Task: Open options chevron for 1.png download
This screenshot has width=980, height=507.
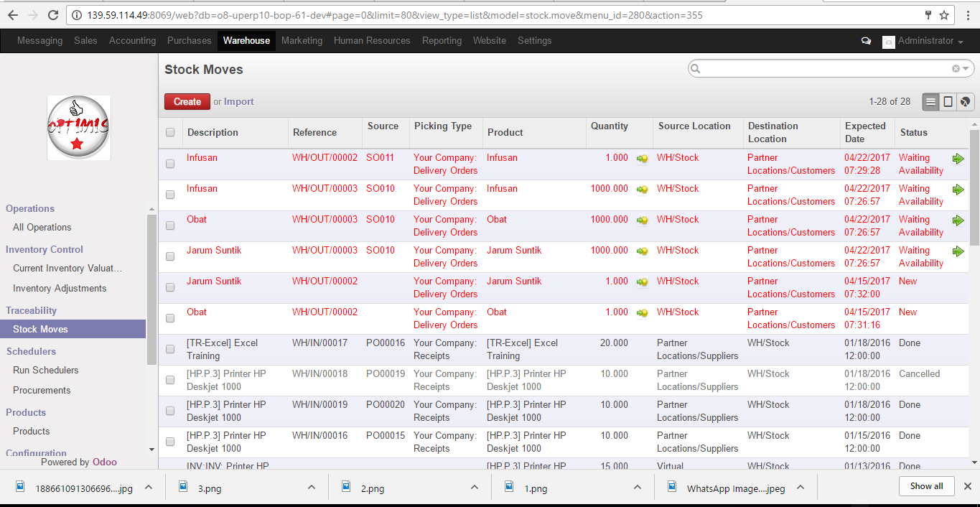Action: click(x=638, y=487)
